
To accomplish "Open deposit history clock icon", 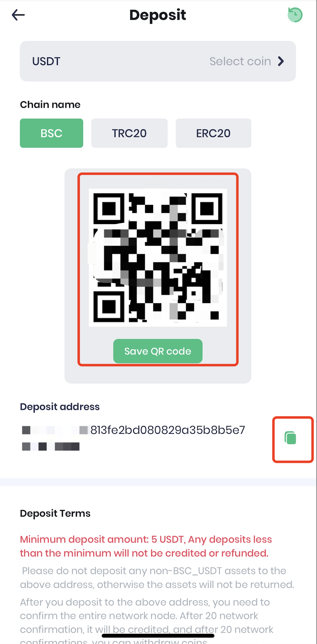I will pyautogui.click(x=295, y=15).
